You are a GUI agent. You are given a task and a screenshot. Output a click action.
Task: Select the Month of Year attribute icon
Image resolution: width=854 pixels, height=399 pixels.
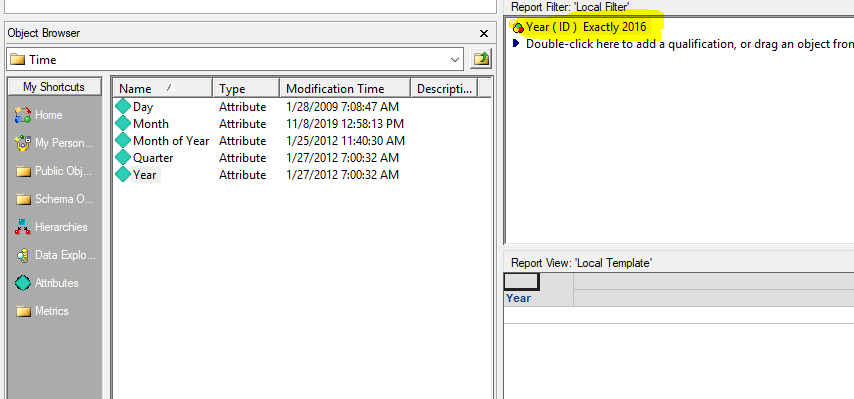click(124, 140)
